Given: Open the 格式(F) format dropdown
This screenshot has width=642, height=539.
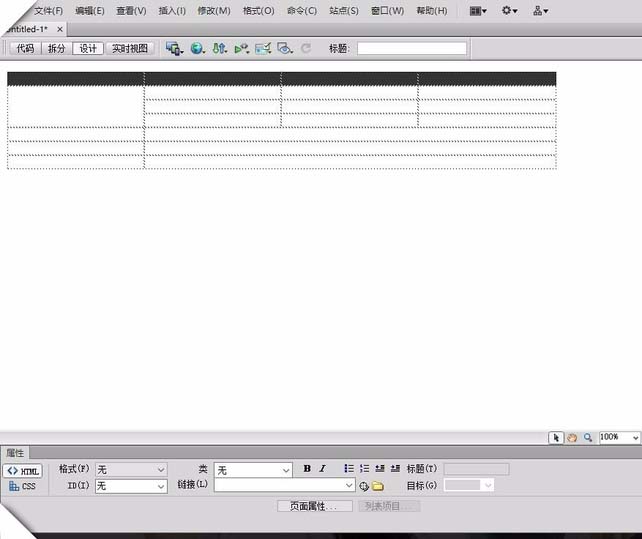Looking at the screenshot, I should point(131,469).
